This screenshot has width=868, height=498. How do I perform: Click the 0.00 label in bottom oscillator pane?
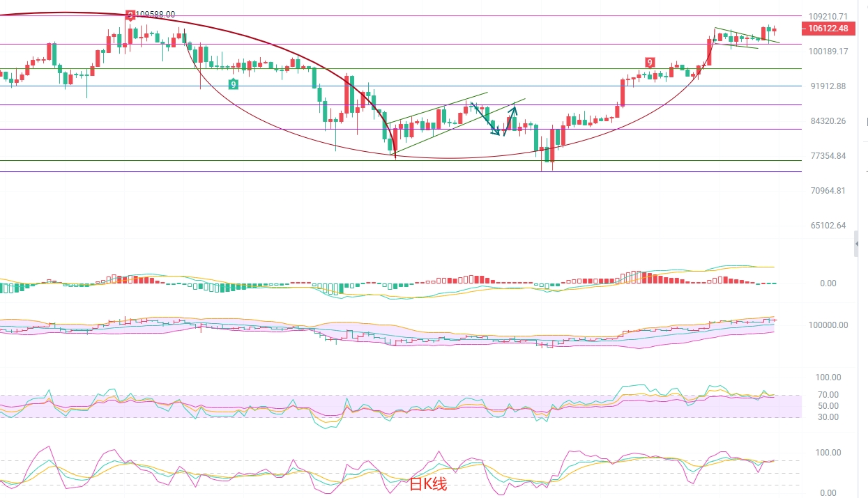pos(828,492)
